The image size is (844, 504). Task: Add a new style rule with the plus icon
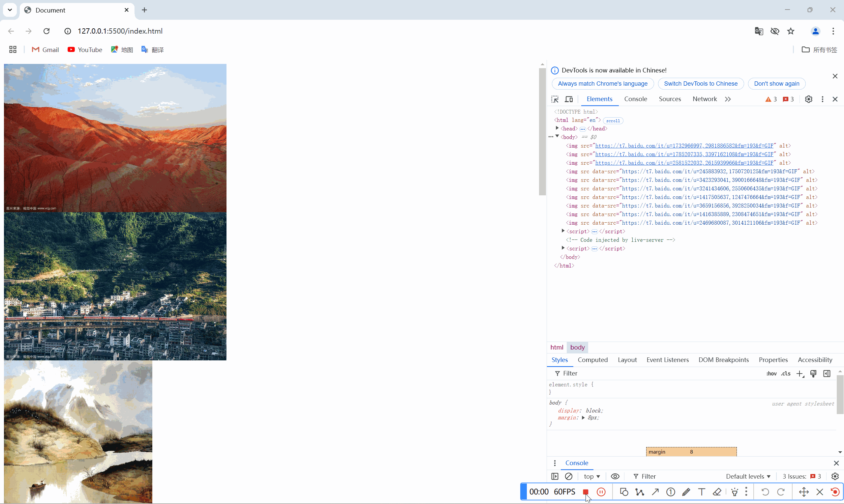pyautogui.click(x=799, y=373)
